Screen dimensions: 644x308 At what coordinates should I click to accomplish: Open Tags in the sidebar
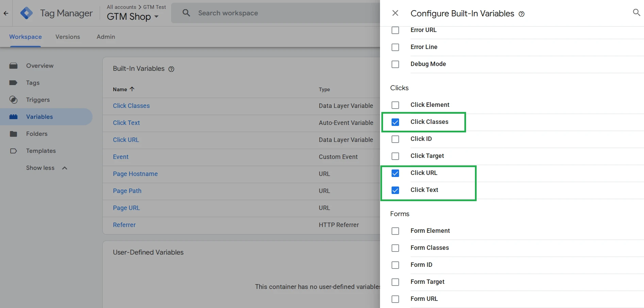[33, 83]
